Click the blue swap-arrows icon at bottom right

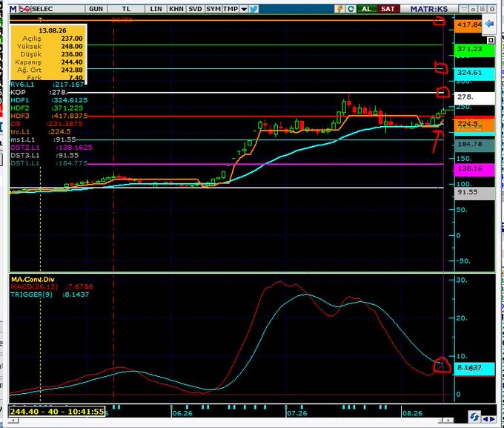[x=474, y=417]
